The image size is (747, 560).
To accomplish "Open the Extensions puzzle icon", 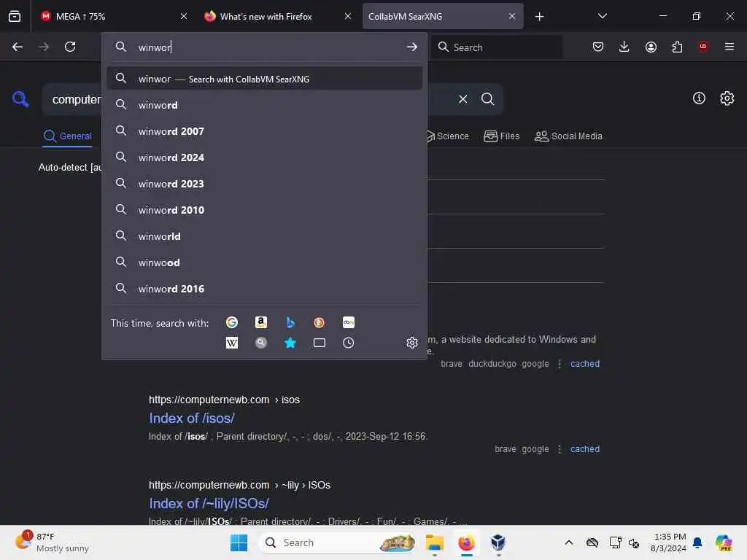I will pos(677,47).
